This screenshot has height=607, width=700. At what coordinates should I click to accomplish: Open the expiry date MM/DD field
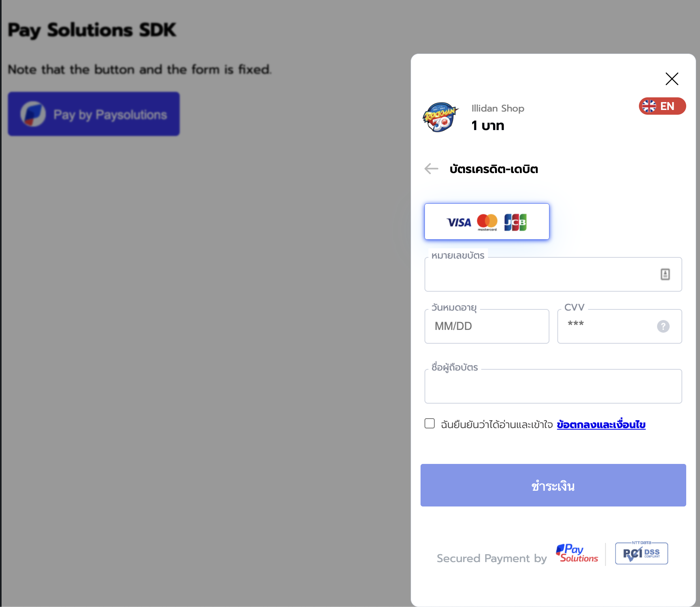486,326
